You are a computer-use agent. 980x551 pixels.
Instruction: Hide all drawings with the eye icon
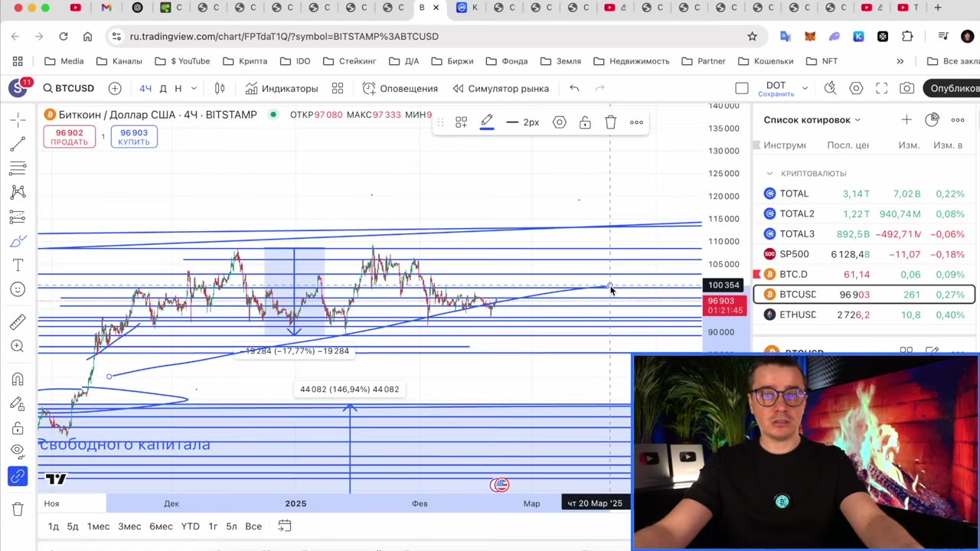(18, 452)
